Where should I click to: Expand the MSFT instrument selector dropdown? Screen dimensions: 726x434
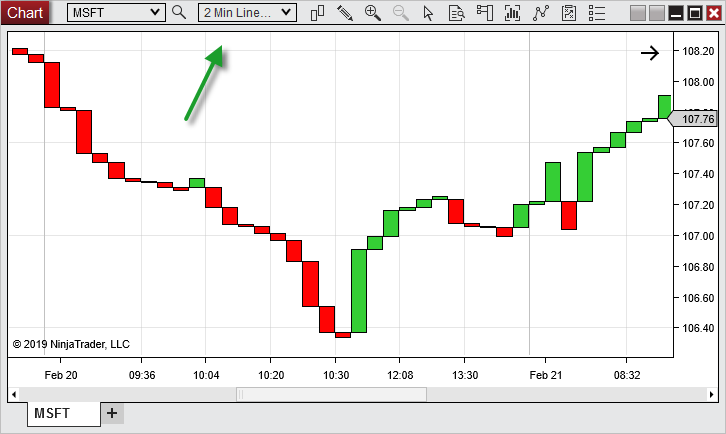point(116,13)
